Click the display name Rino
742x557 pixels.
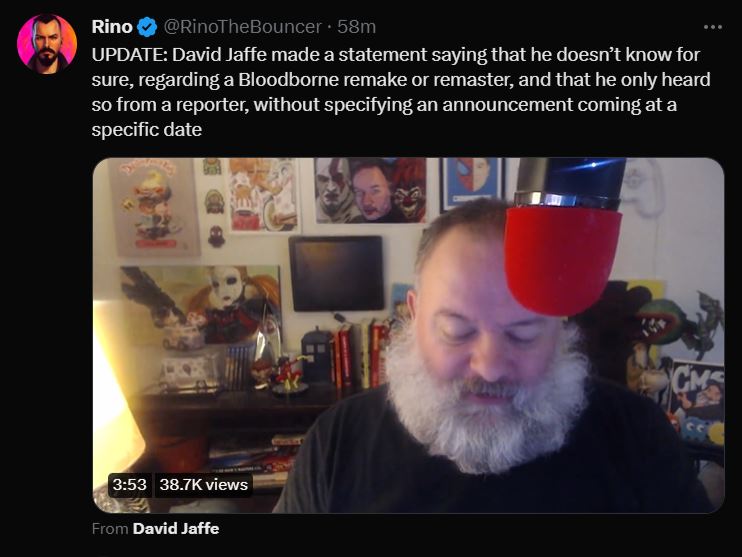[x=112, y=27]
